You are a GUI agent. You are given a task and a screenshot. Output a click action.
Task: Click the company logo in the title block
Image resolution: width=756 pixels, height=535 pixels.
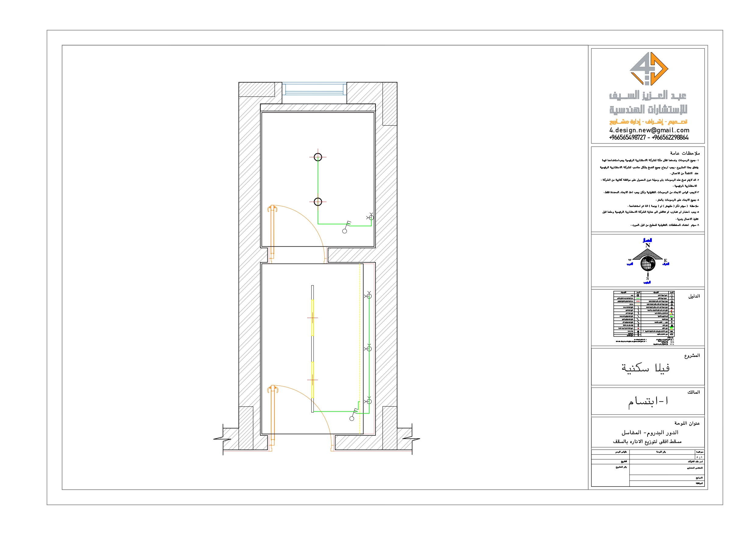point(649,69)
